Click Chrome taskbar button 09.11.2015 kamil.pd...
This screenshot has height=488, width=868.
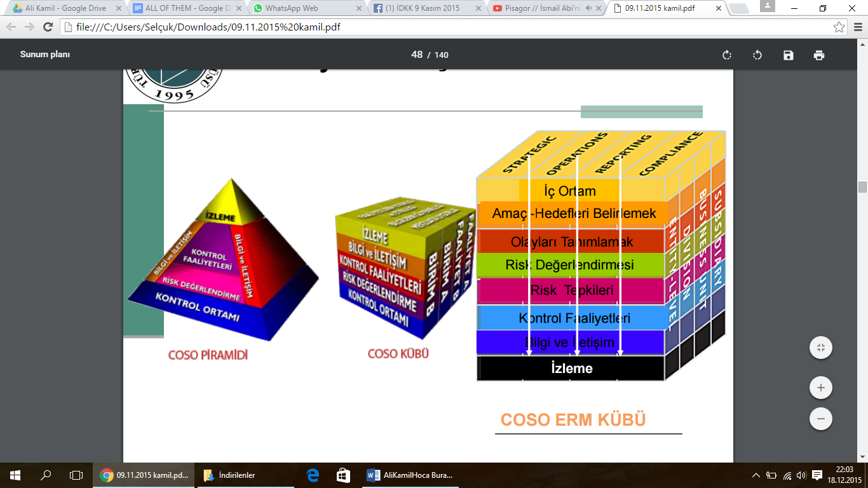click(x=144, y=475)
